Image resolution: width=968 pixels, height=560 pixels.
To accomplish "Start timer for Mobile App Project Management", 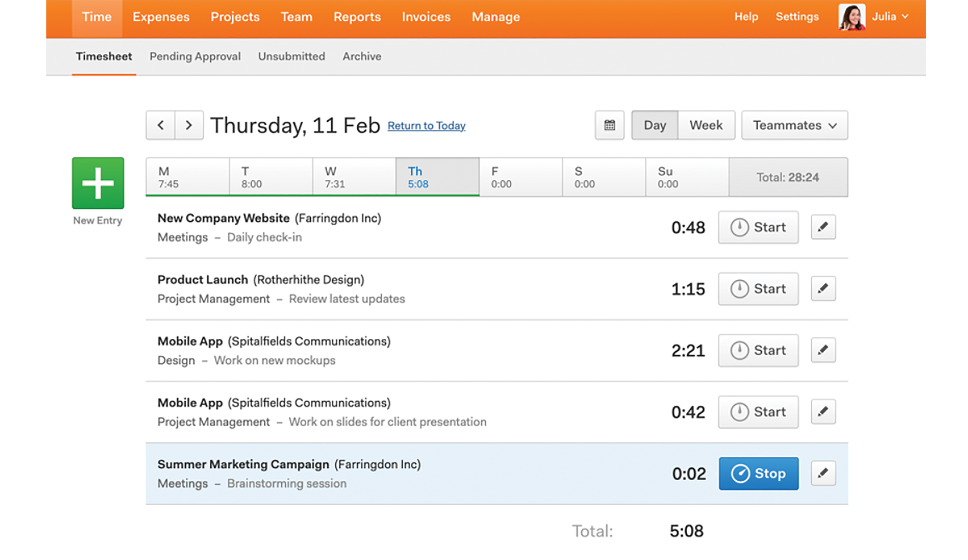I will point(758,412).
